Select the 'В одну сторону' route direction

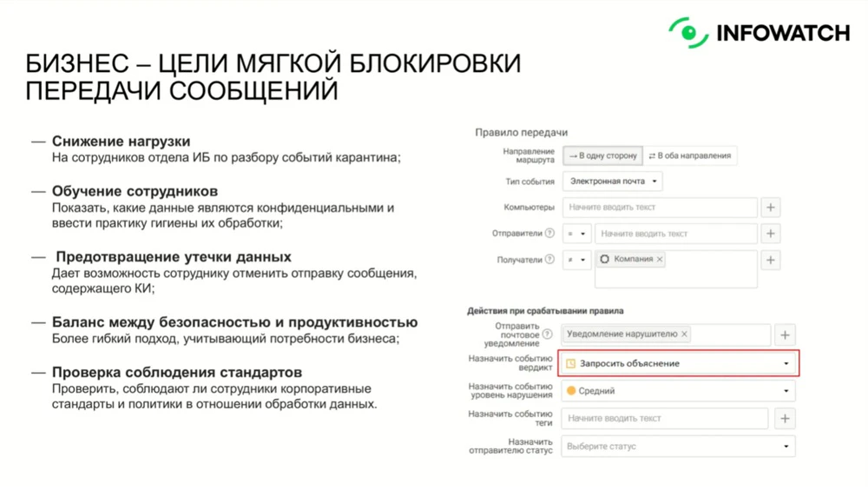[x=603, y=156]
